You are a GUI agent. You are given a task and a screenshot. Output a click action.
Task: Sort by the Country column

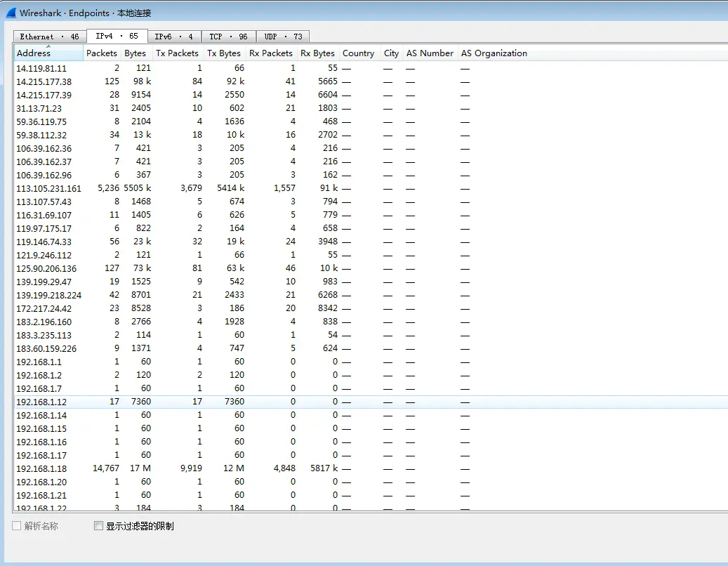[358, 53]
